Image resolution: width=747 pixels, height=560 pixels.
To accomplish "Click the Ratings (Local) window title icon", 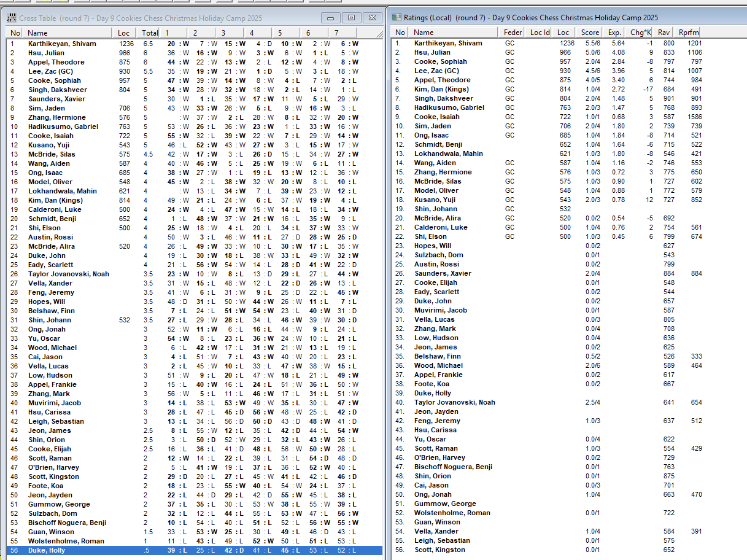I will [397, 18].
